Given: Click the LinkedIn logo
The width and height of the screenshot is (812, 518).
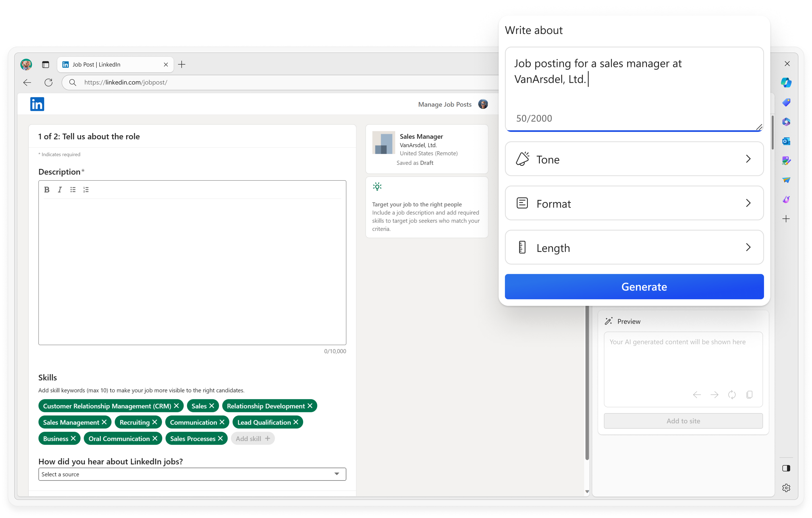Looking at the screenshot, I should pyautogui.click(x=37, y=104).
